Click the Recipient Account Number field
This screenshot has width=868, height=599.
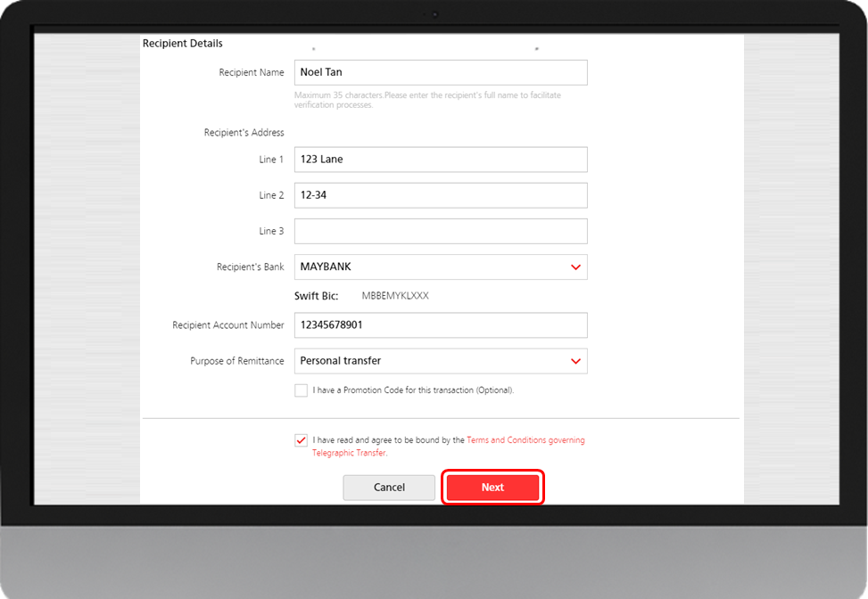[441, 325]
